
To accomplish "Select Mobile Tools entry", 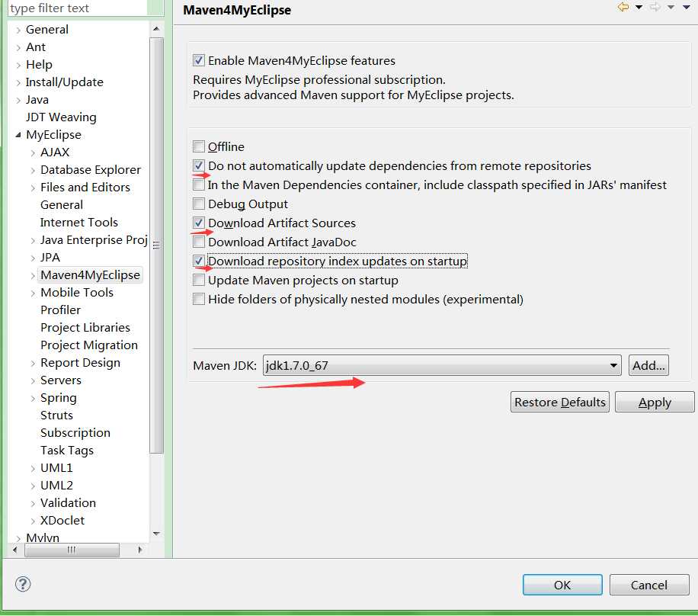I will coord(76,292).
